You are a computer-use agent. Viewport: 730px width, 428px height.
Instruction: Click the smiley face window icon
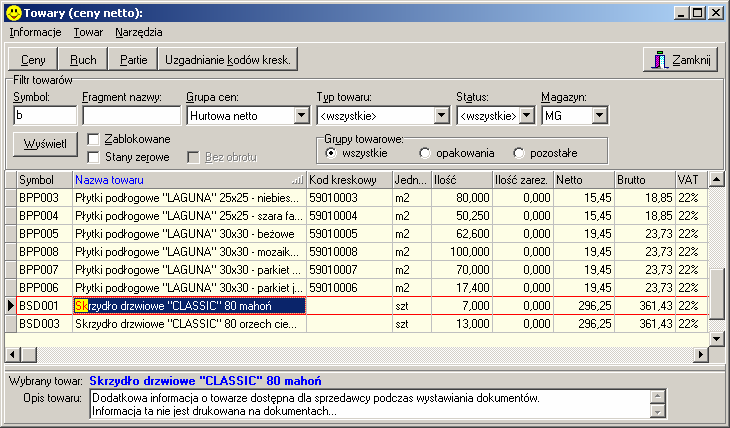tap(14, 13)
